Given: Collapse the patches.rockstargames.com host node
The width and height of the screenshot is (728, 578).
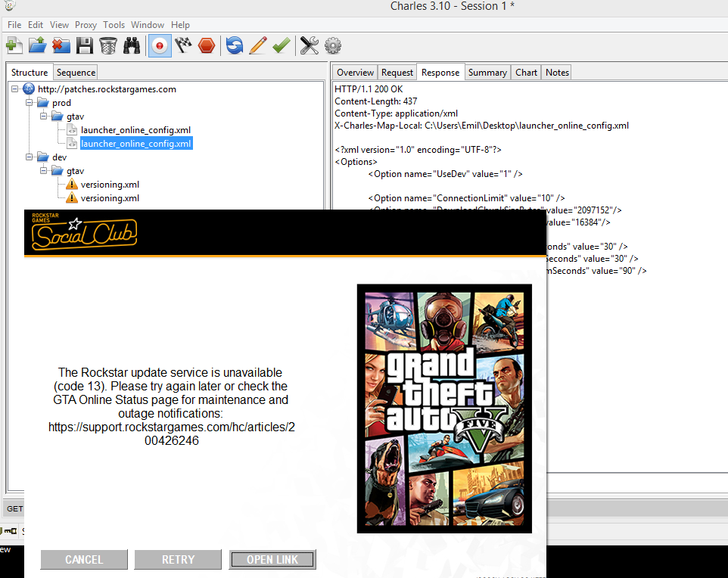Looking at the screenshot, I should 15,89.
